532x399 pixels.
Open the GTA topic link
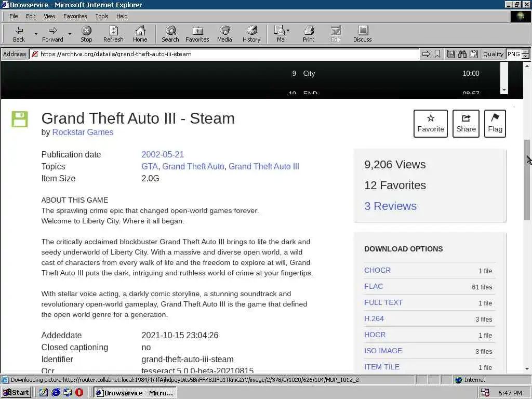point(150,167)
